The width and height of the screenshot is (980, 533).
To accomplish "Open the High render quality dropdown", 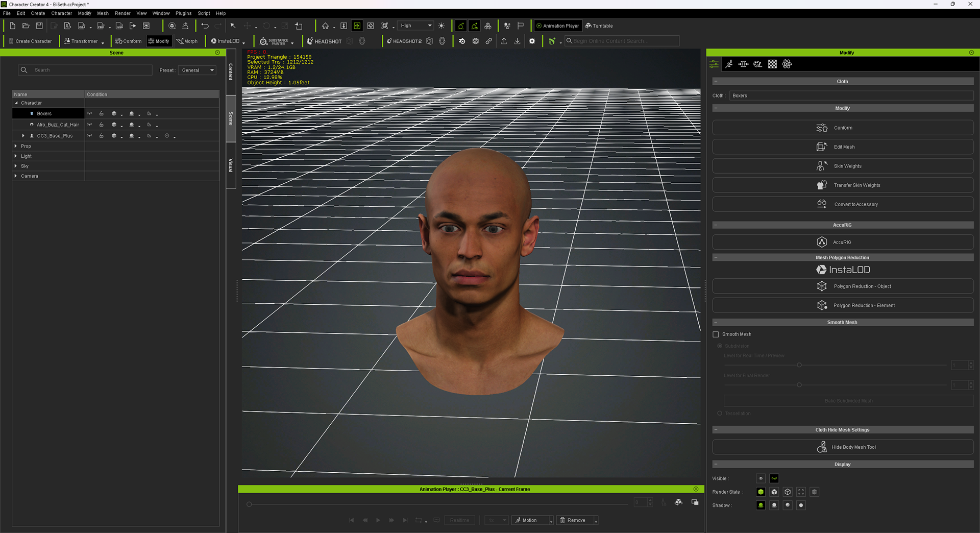I will point(416,26).
